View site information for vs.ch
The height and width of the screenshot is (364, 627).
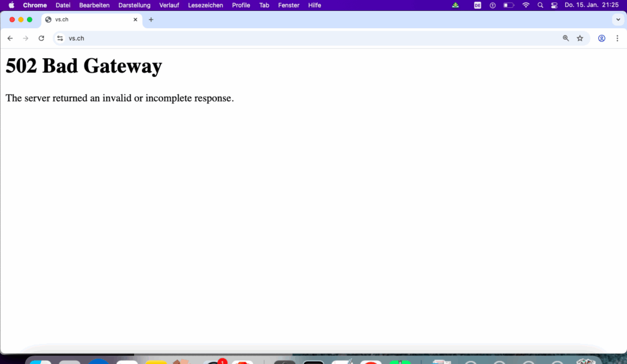click(x=60, y=38)
